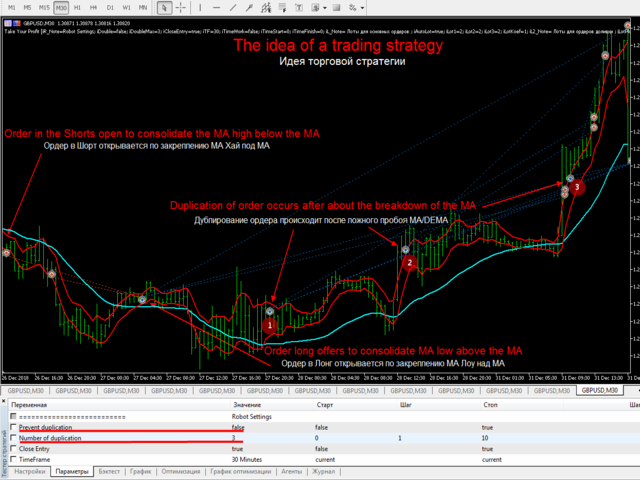Viewport: 640px width, 480px height.
Task: Pick the Fibonacci retracement tool
Action: click(282, 7)
